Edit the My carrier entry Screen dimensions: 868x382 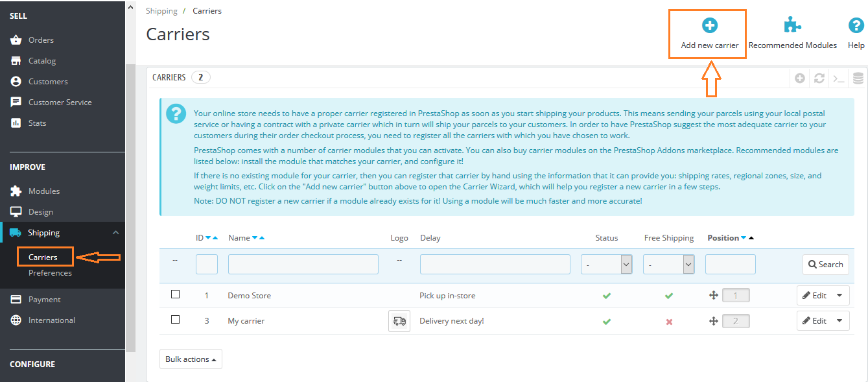[x=815, y=321]
